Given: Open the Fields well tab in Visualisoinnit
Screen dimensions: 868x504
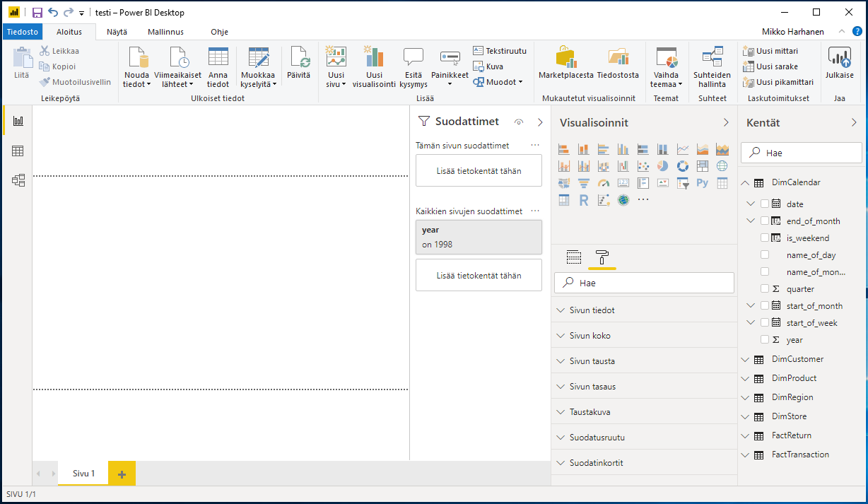Looking at the screenshot, I should tap(574, 257).
